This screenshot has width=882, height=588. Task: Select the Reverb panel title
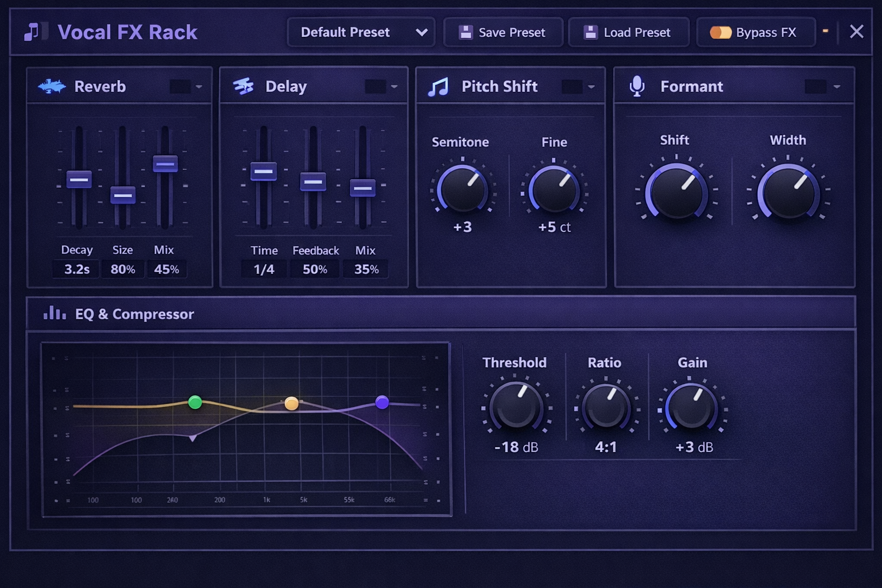tap(100, 87)
